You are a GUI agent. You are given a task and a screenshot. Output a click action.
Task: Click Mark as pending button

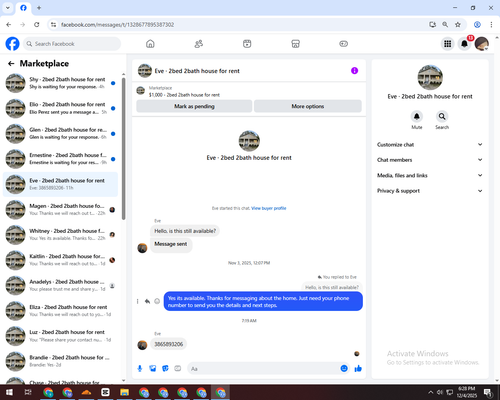click(x=194, y=106)
